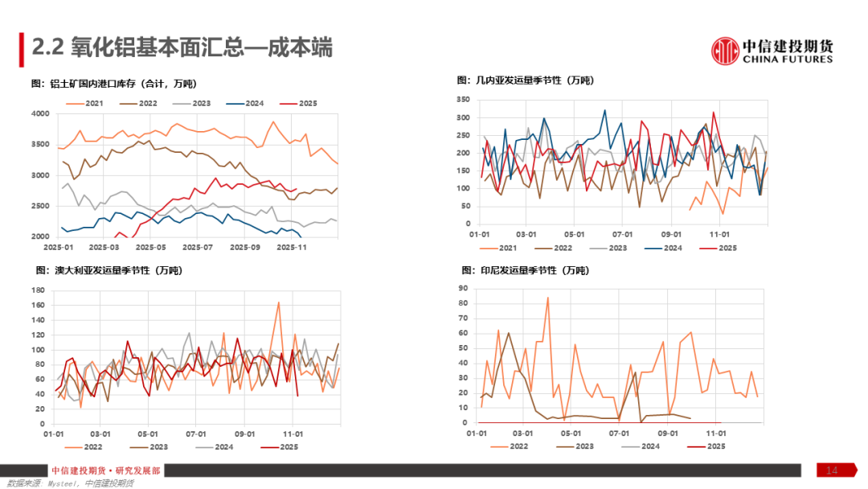
Task: Click the blue 2024 legend marker in the Guinea shipment chart
Action: pos(653,248)
